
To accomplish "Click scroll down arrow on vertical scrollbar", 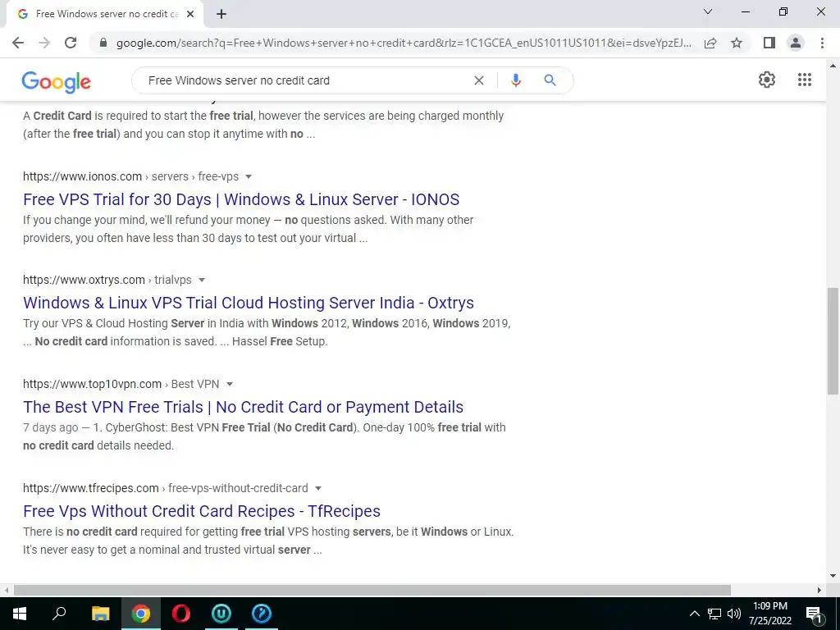I will pyautogui.click(x=832, y=577).
